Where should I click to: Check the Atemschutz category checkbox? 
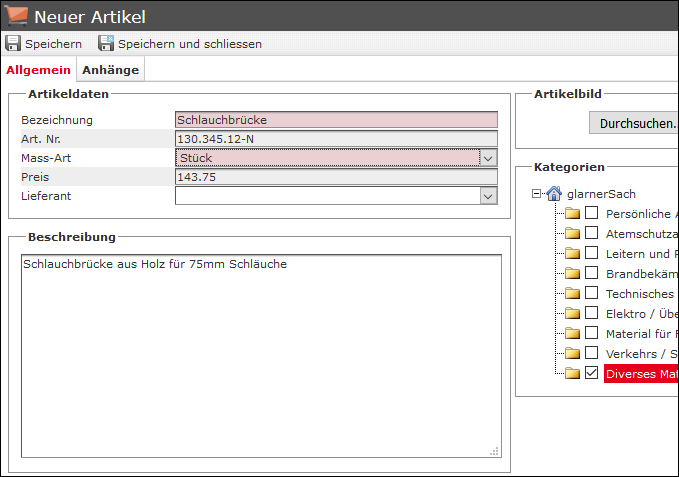coord(592,234)
